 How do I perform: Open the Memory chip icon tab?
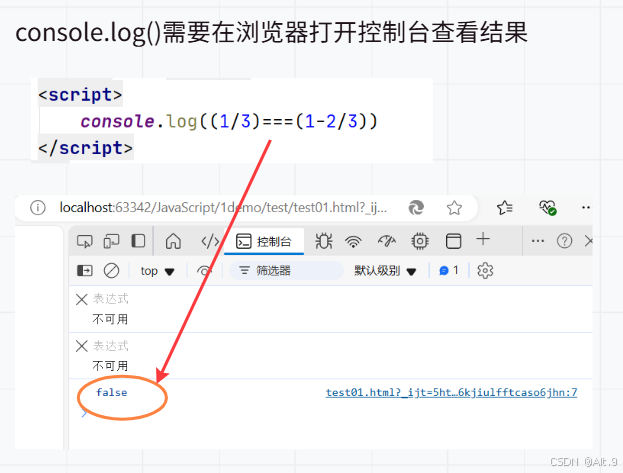pos(420,241)
